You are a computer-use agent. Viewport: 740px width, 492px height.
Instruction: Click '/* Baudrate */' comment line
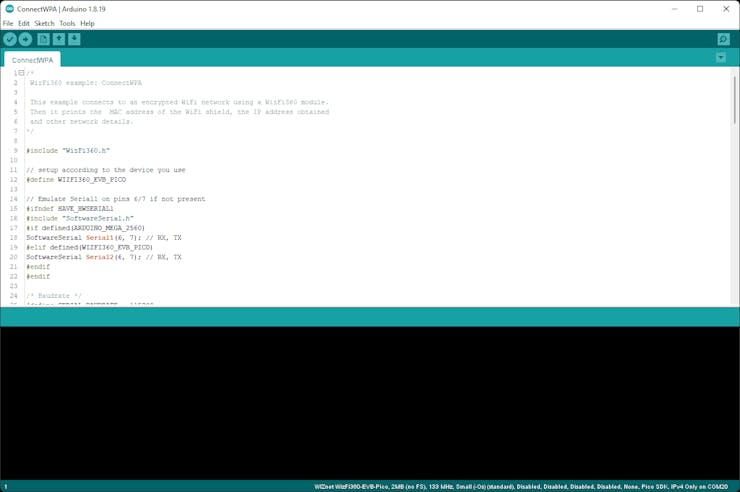coord(54,296)
